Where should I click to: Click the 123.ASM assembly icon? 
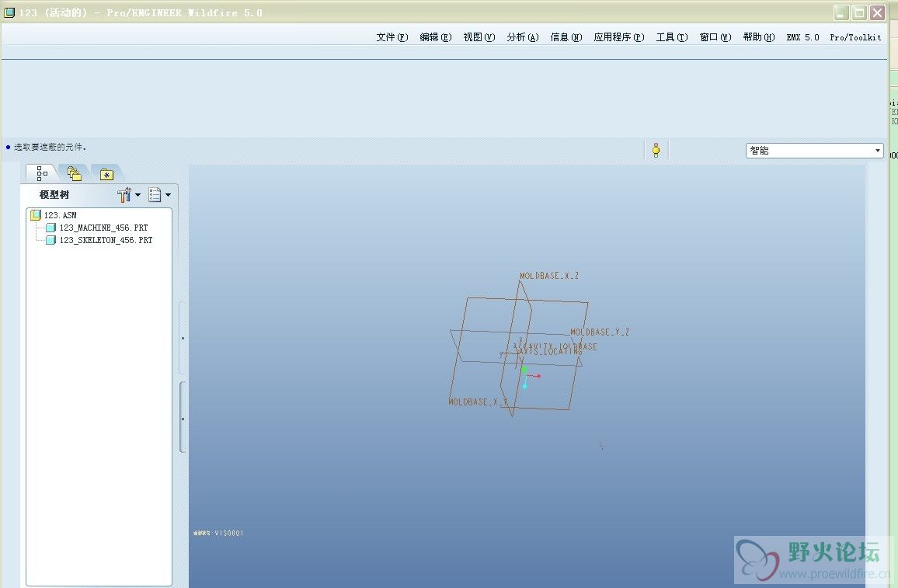36,215
